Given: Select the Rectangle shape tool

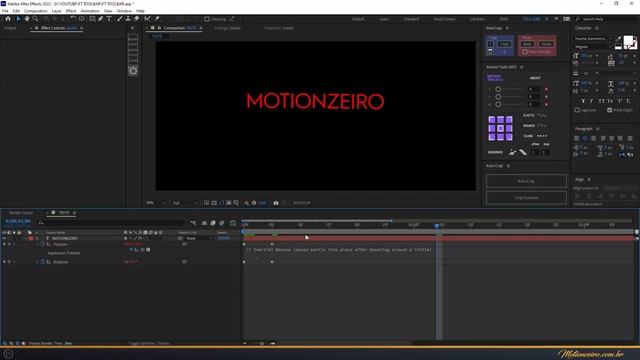Looking at the screenshot, I should (92, 19).
